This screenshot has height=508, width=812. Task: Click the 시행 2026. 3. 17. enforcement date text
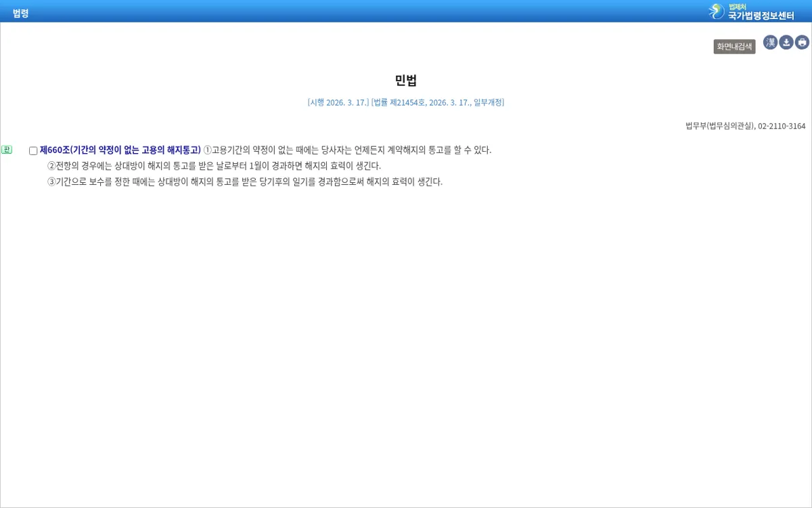coord(338,102)
